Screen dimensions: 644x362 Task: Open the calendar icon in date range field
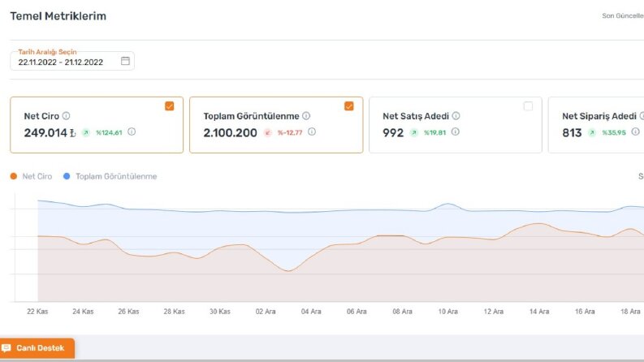coord(125,61)
